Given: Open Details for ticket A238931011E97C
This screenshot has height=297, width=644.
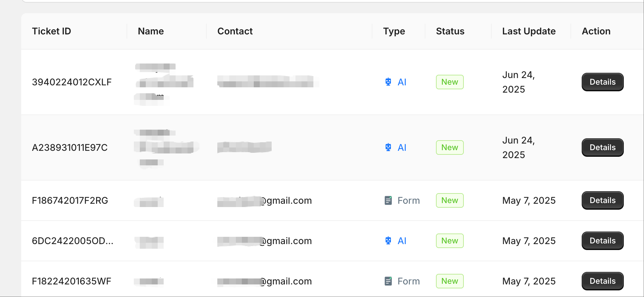Looking at the screenshot, I should 602,148.
